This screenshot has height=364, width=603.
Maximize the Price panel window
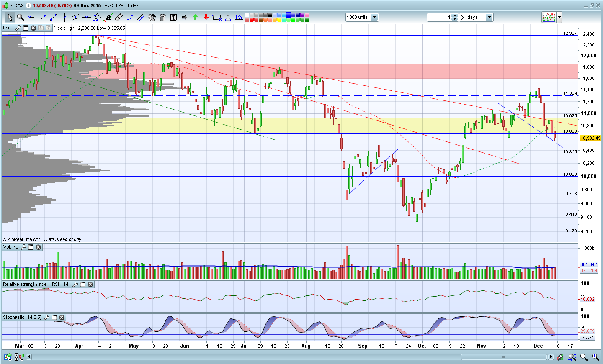pyautogui.click(x=26, y=28)
